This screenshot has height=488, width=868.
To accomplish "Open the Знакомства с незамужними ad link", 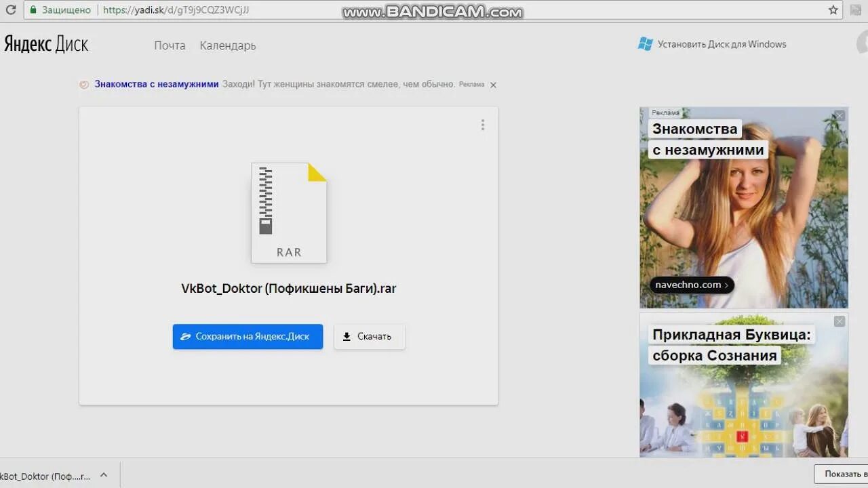I will pyautogui.click(x=157, y=84).
